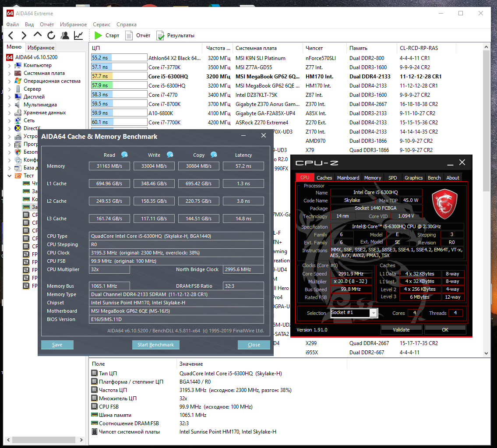Open the Socket #1 selection dropdown in CPU-Z
This screenshot has height=448, width=497.
click(x=374, y=313)
